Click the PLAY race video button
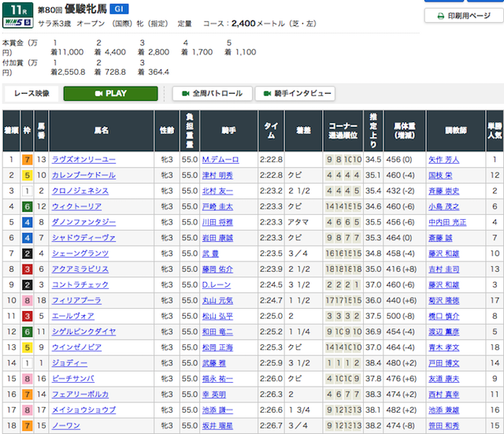This screenshot has height=434, width=504. [110, 94]
